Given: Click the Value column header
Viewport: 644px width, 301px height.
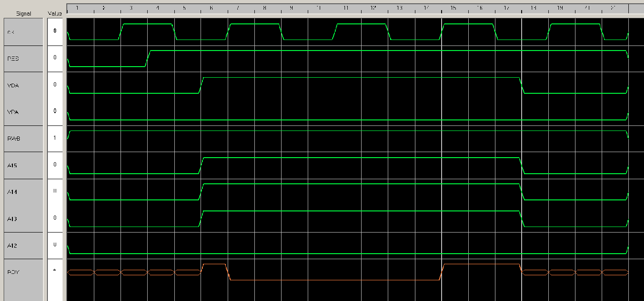Looking at the screenshot, I should tap(55, 14).
